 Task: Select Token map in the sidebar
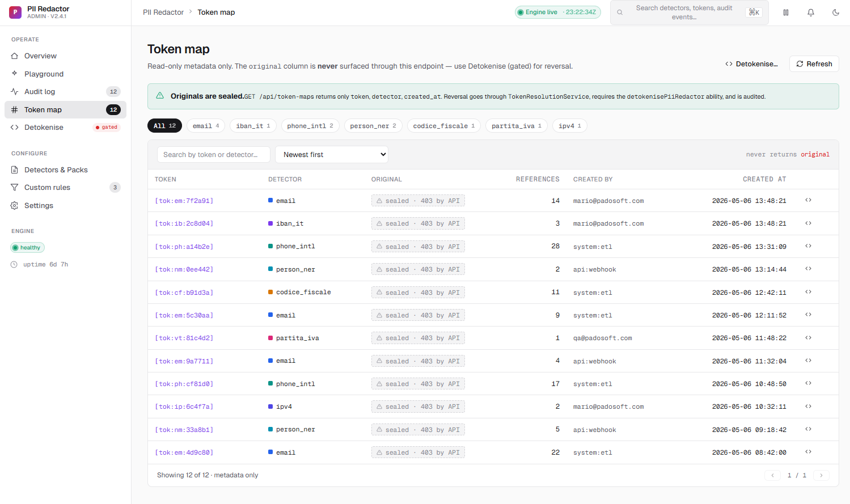point(65,110)
